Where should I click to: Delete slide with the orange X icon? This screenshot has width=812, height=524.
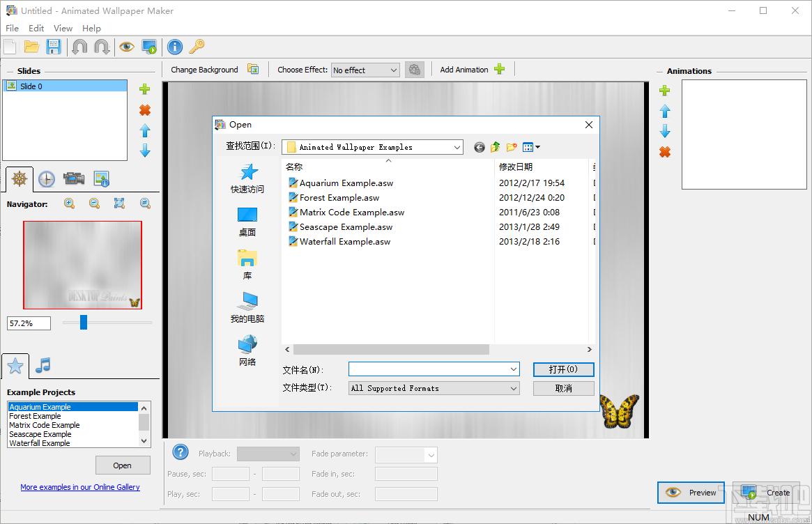(145, 110)
